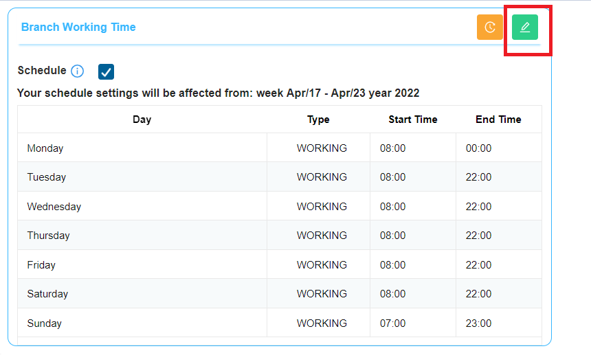The width and height of the screenshot is (591, 364).
Task: Click Wednesday's WORKING type cell
Action: point(322,207)
